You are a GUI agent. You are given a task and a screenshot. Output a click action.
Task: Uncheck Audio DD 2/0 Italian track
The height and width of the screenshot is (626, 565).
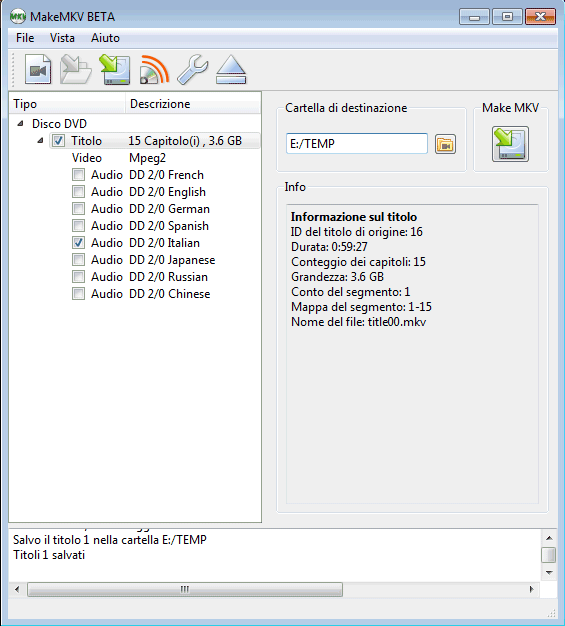[78, 242]
